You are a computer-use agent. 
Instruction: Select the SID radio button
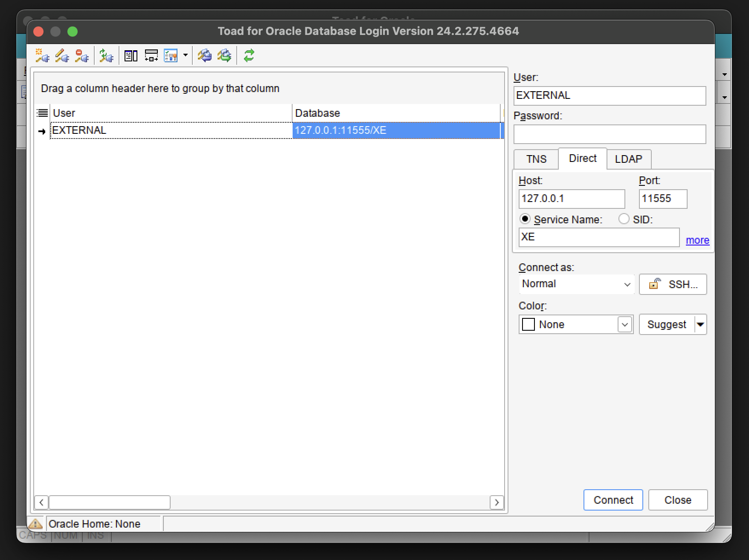coord(624,219)
